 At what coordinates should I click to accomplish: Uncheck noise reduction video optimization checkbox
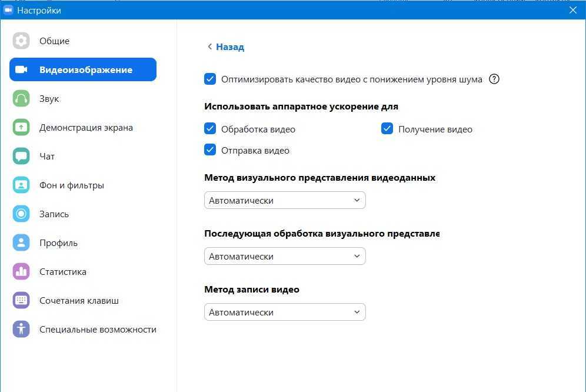click(x=210, y=79)
